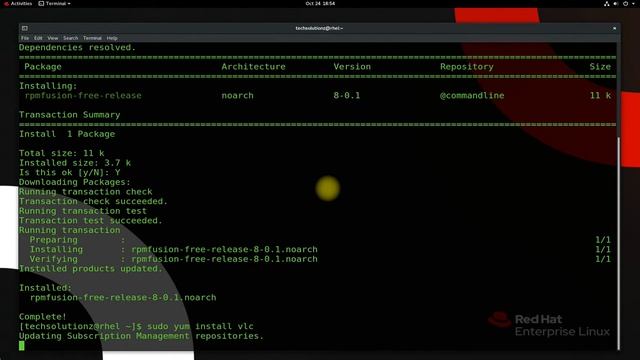Click the 'Repository' column header
The image size is (640, 360).
coord(467,67)
